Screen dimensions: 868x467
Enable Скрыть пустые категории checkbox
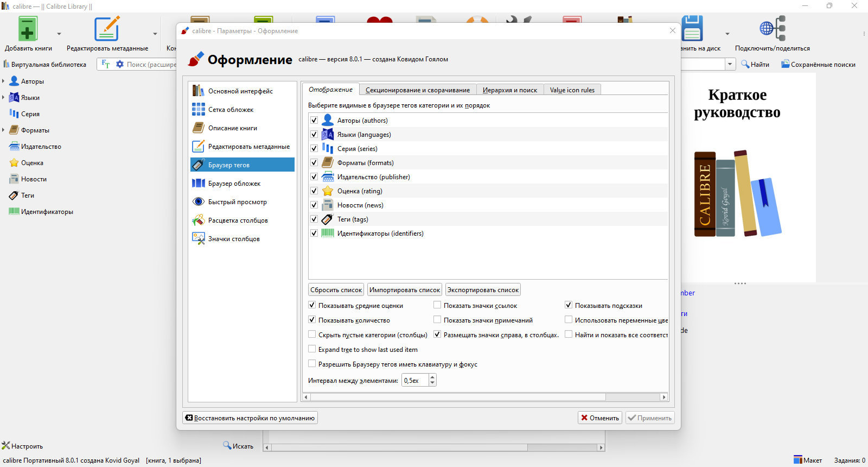point(312,335)
